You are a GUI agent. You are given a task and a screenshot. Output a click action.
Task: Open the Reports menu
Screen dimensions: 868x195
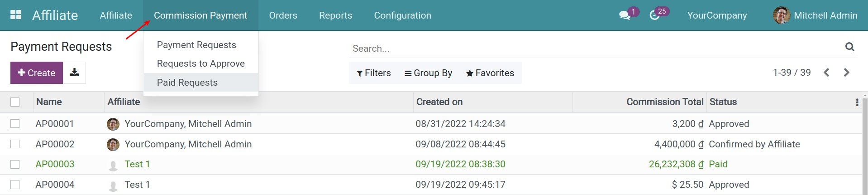pyautogui.click(x=335, y=15)
